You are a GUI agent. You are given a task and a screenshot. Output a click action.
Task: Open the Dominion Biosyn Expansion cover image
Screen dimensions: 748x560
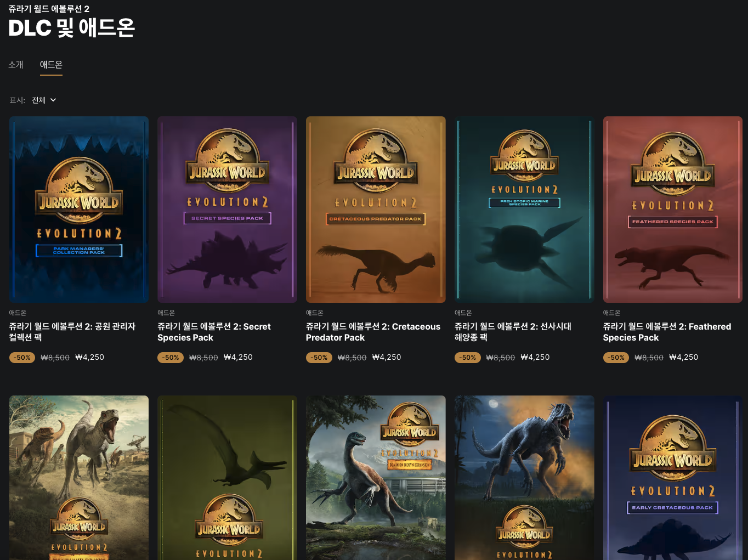pyautogui.click(x=376, y=478)
